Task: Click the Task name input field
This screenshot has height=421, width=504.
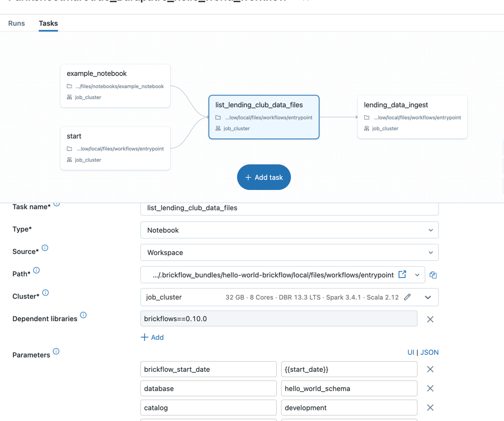Action: click(x=289, y=208)
